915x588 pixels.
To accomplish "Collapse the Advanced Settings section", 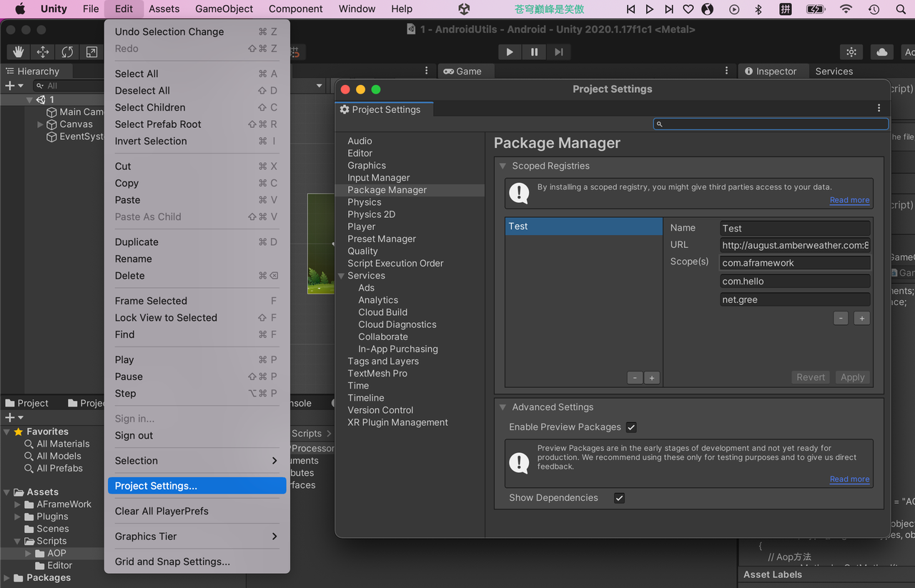I will (x=503, y=407).
